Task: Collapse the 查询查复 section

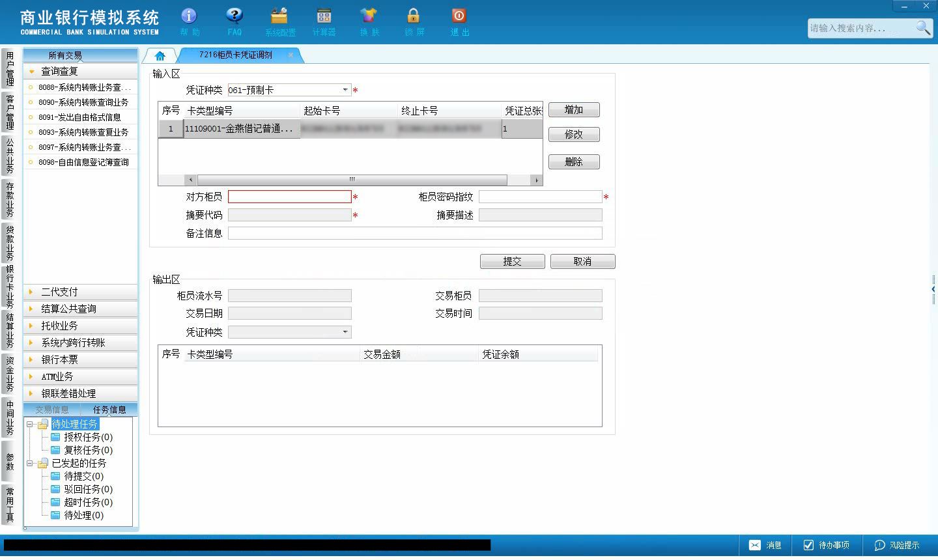Action: pyautogui.click(x=81, y=71)
